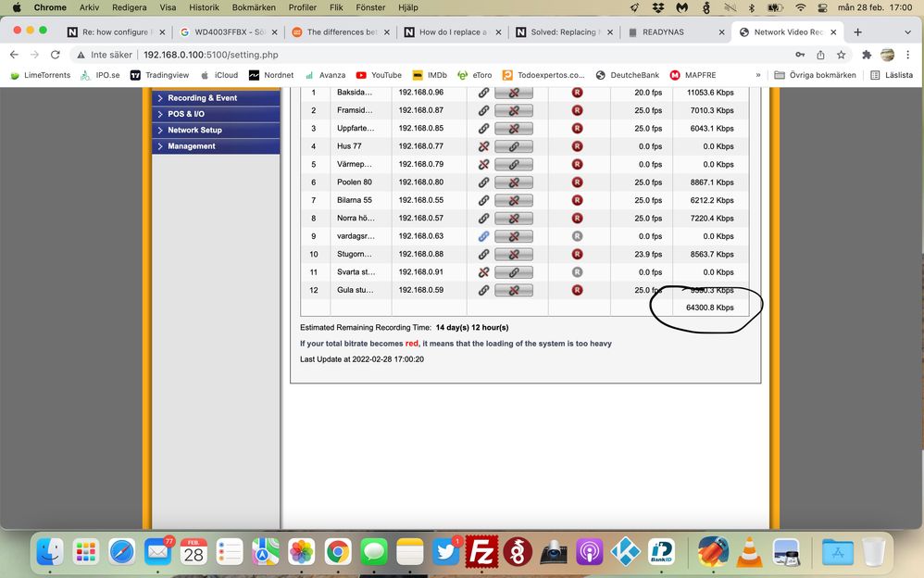Toggle connect button for Värmep… camera

click(x=514, y=165)
